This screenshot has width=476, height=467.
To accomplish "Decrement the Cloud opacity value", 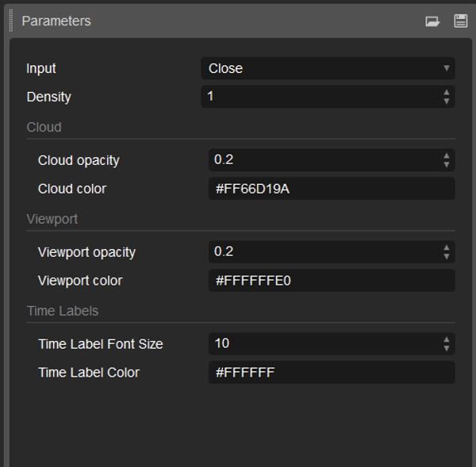I will [x=447, y=165].
